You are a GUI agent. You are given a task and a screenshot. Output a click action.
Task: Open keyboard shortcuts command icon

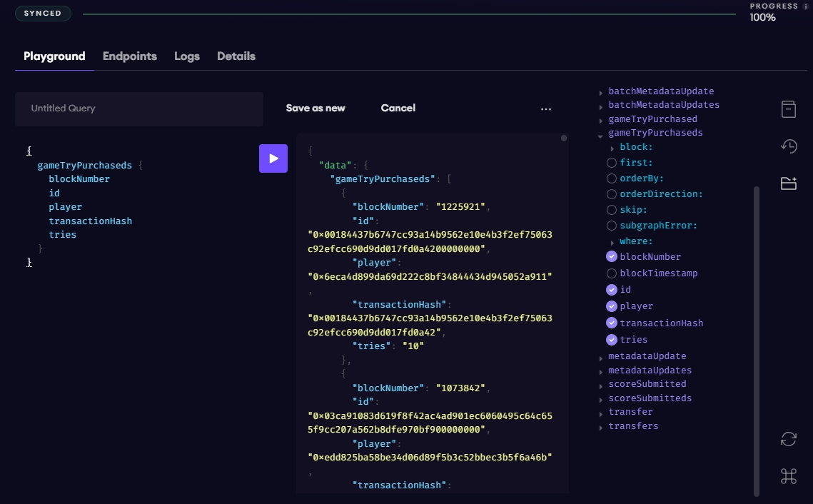tap(788, 476)
